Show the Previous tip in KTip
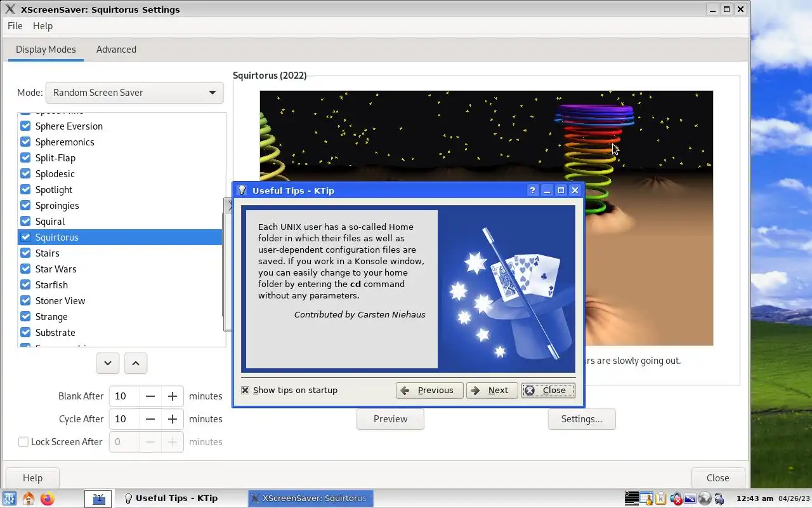 pos(429,391)
